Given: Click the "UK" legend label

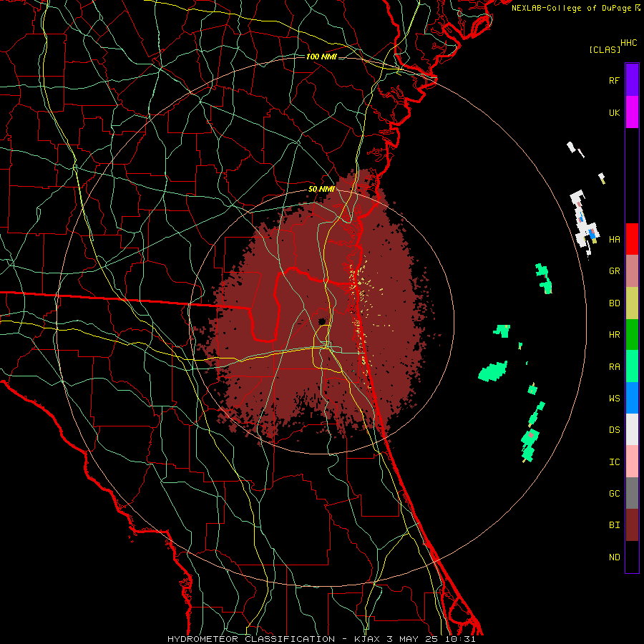Looking at the screenshot, I should 614,112.
